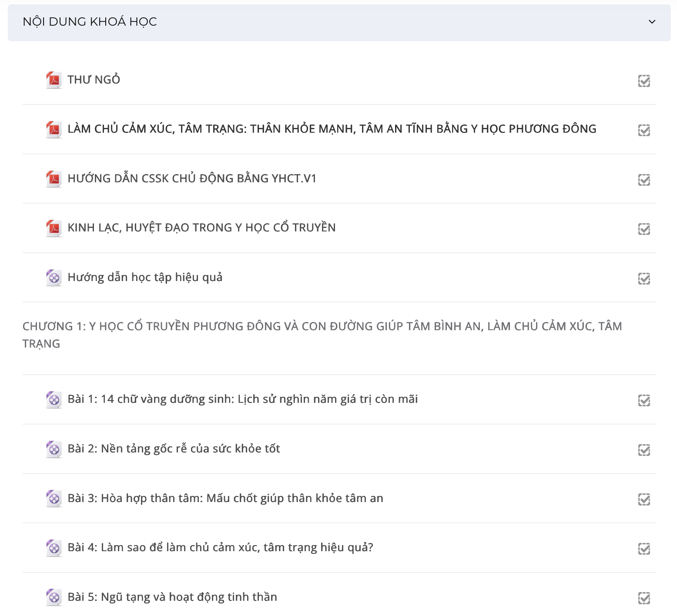
Task: Toggle completion checkbox for KINH LẠC, HUYỆT ĐẠO row
Action: click(644, 229)
